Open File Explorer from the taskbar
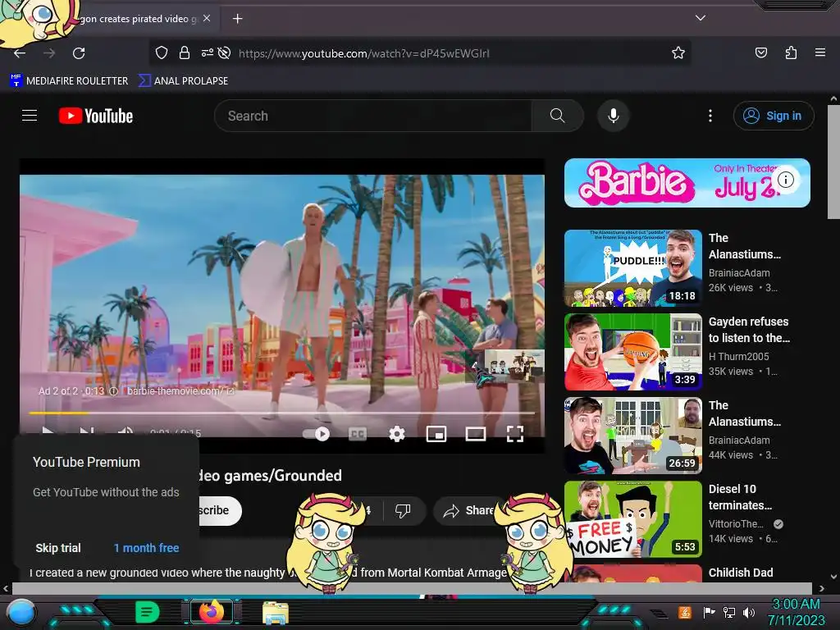Viewport: 840px width, 630px height. [276, 613]
